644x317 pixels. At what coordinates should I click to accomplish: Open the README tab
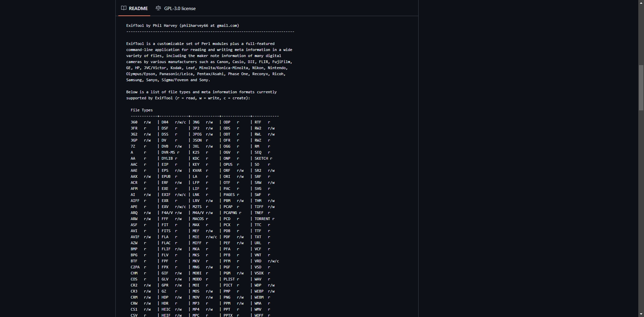pos(134,8)
